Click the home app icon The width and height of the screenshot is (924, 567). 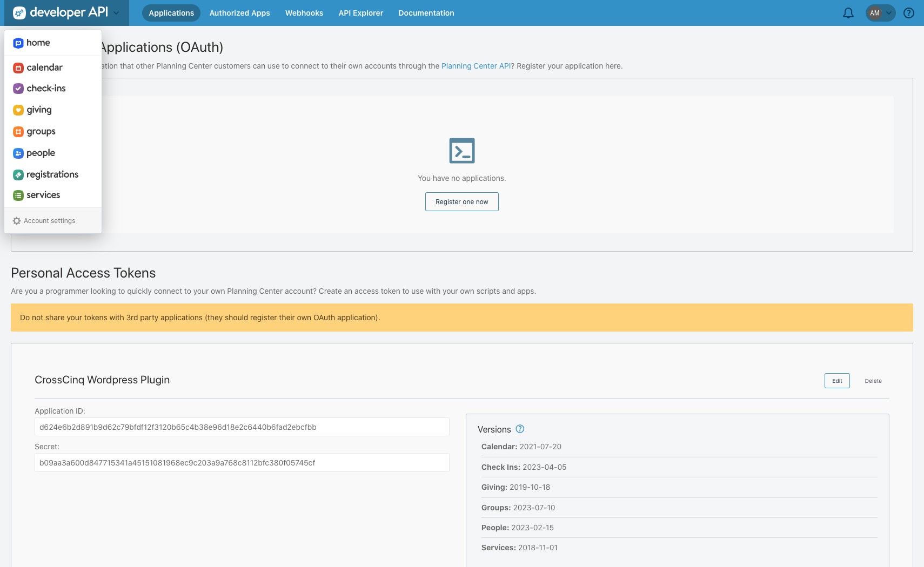point(18,43)
